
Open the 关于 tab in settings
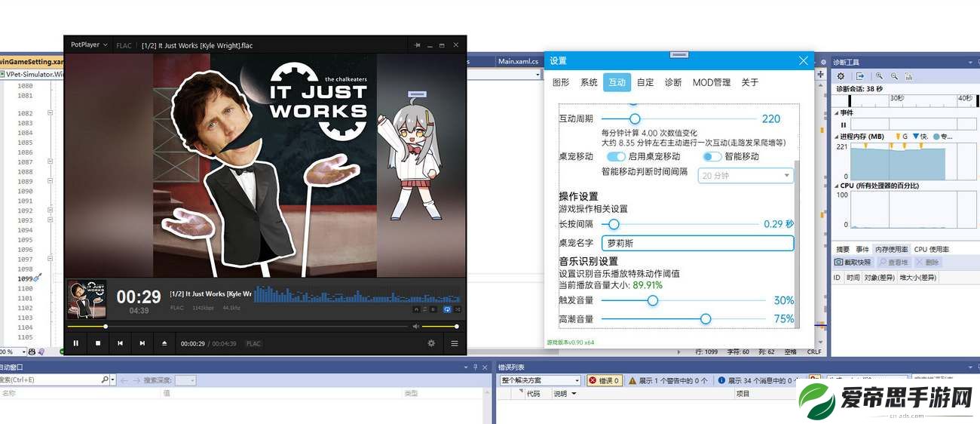749,82
